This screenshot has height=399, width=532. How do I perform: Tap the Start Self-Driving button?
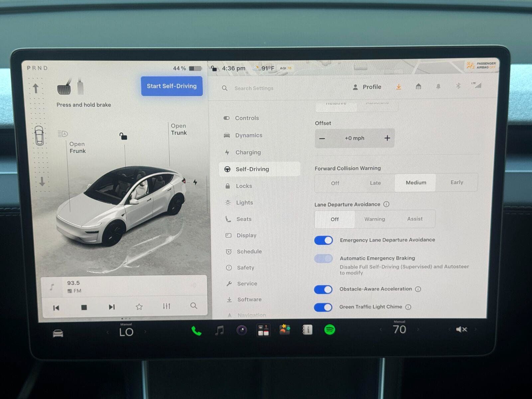point(172,86)
